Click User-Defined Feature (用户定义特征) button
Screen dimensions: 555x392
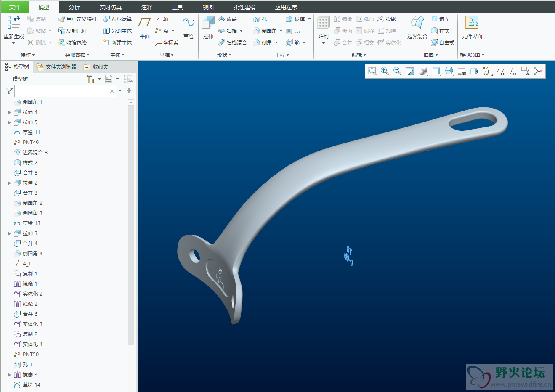[x=77, y=19]
